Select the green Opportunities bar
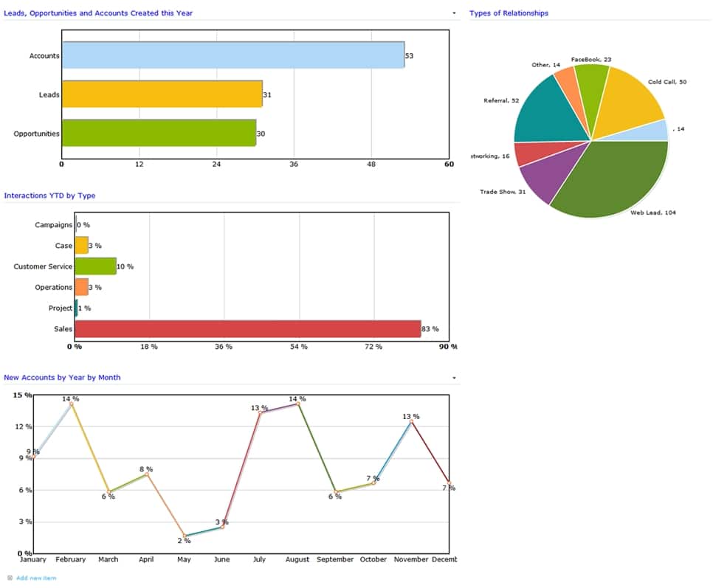 159,134
